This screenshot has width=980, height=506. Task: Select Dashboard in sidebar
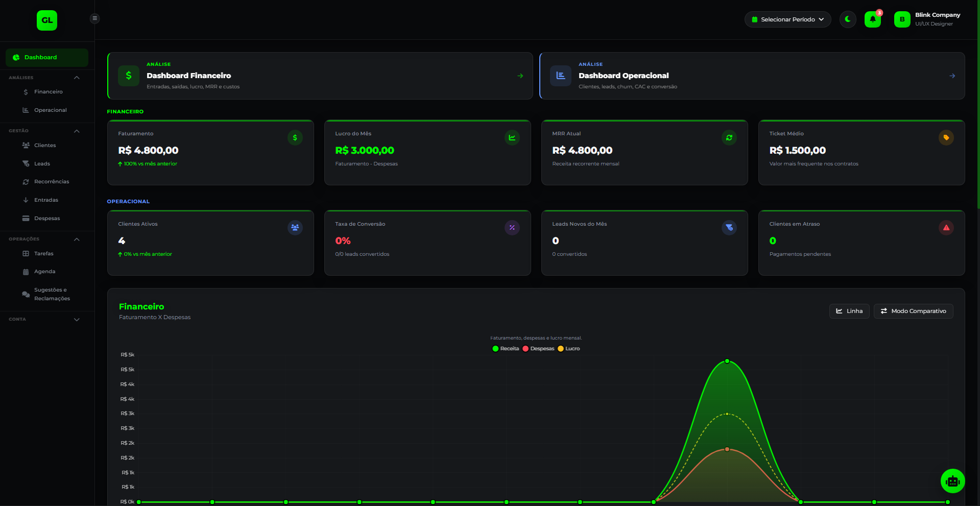(x=47, y=57)
